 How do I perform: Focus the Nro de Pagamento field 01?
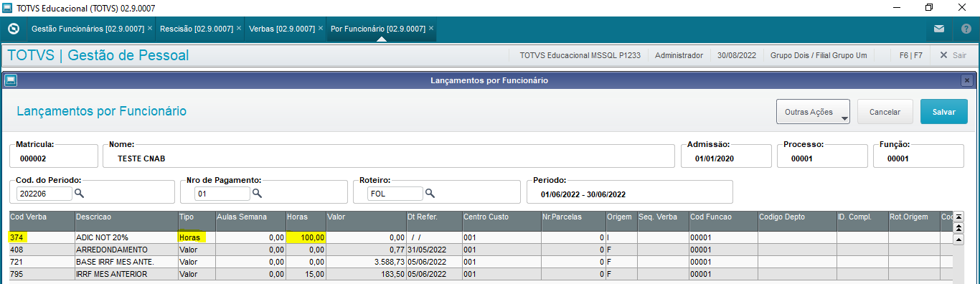pos(222,194)
